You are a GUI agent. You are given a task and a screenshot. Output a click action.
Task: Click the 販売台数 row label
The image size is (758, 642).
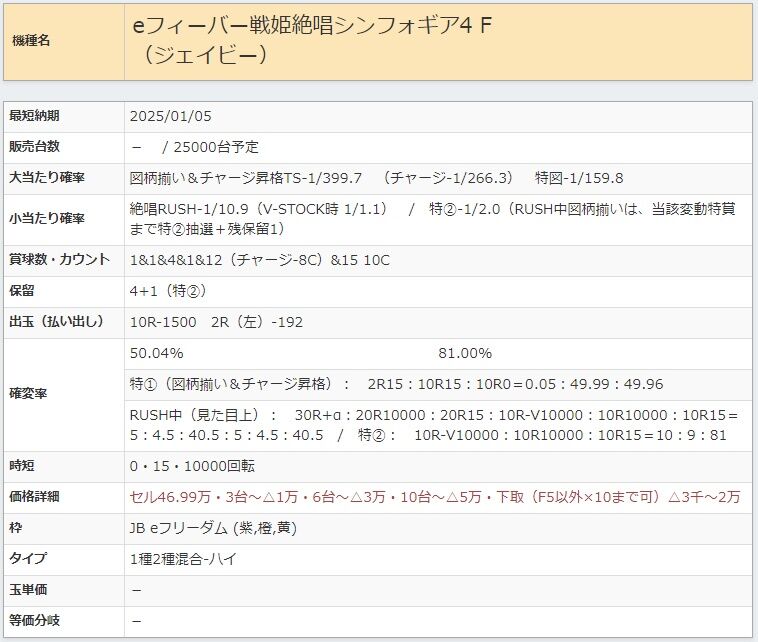point(34,146)
